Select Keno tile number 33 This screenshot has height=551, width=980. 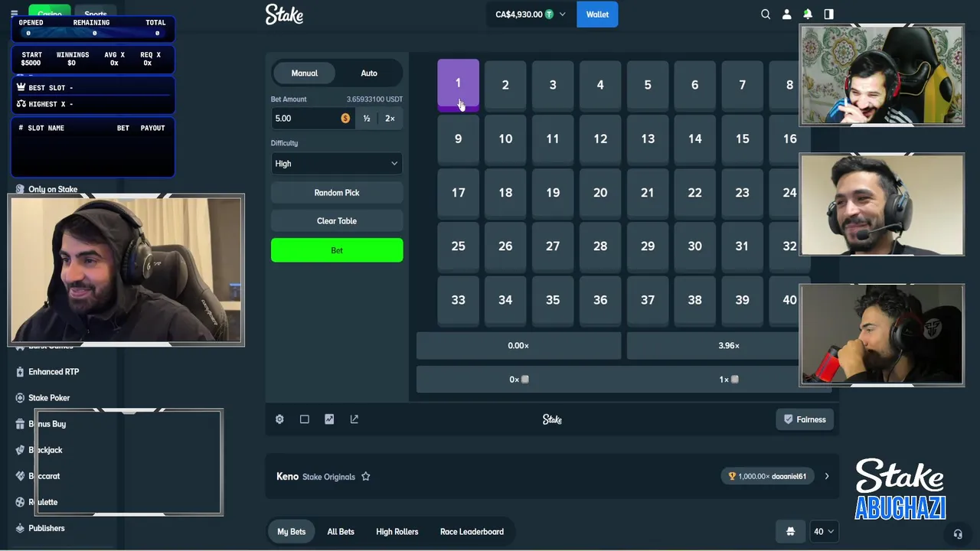458,300
